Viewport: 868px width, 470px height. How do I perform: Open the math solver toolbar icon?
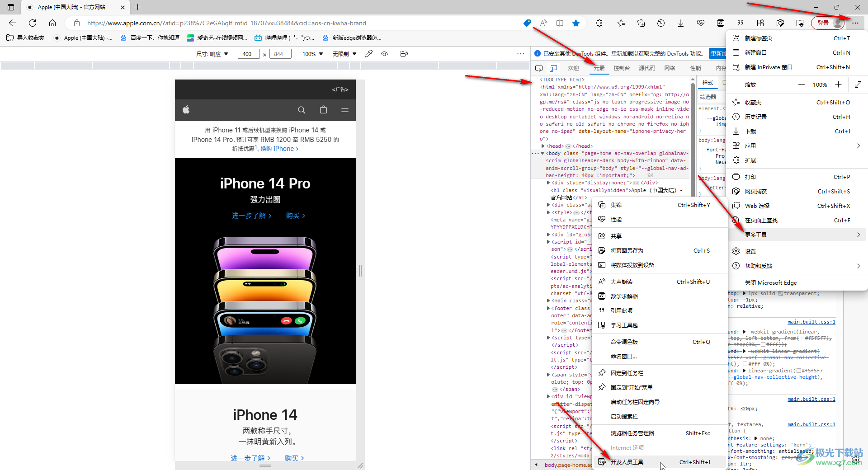pyautogui.click(x=721, y=23)
